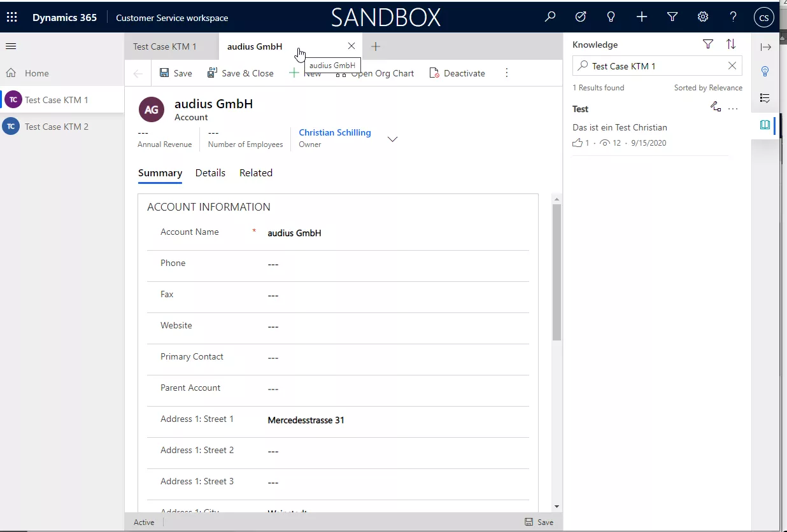Select the Test Case KTM 1 tab

tap(165, 46)
